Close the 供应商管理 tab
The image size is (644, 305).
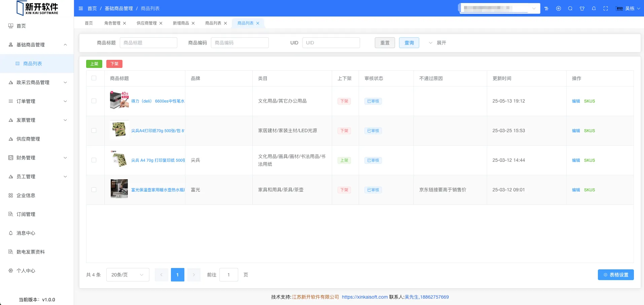coord(161,23)
